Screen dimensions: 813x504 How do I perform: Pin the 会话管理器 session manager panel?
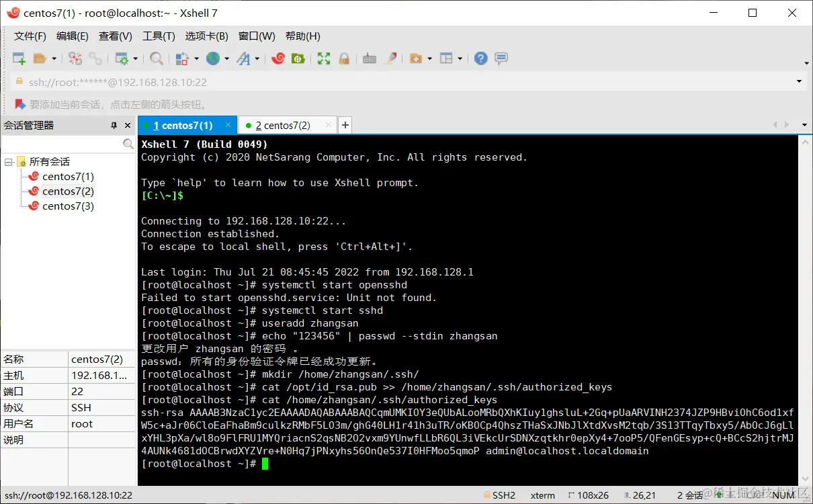[114, 126]
